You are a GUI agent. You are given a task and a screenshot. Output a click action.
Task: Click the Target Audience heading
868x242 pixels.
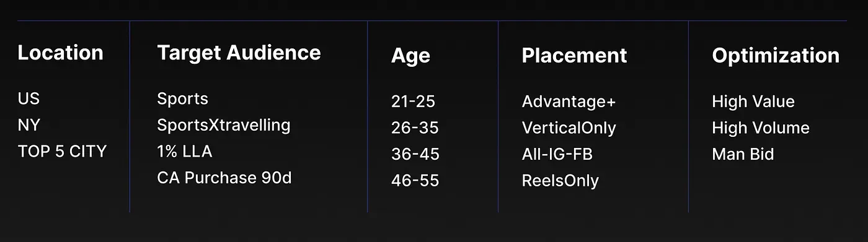[x=239, y=53]
